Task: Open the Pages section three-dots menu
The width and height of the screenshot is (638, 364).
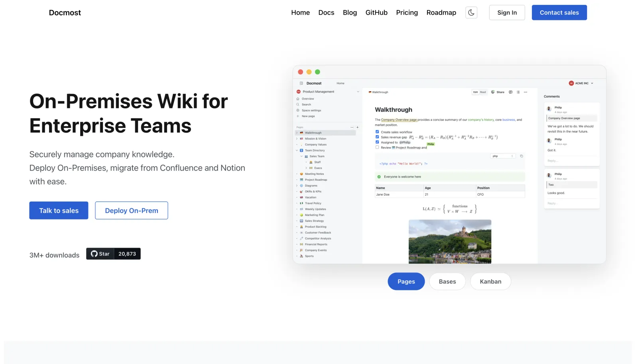Action: [352, 127]
